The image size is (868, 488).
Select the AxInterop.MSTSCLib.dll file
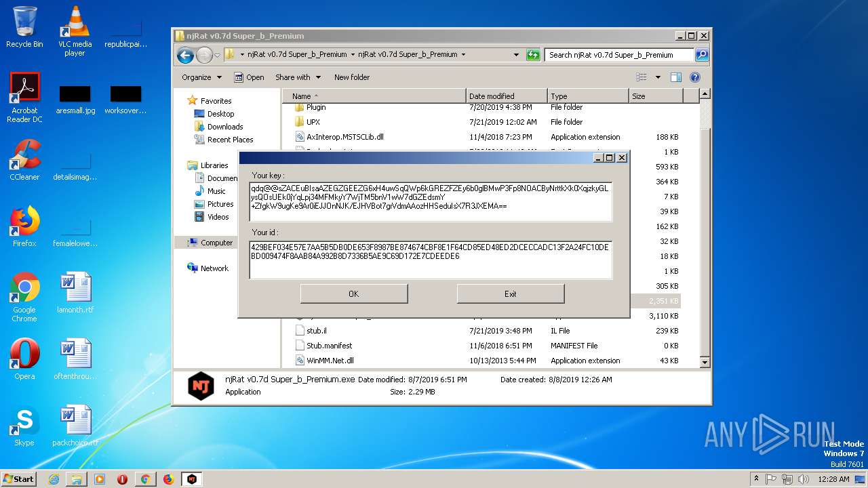tap(488, 137)
